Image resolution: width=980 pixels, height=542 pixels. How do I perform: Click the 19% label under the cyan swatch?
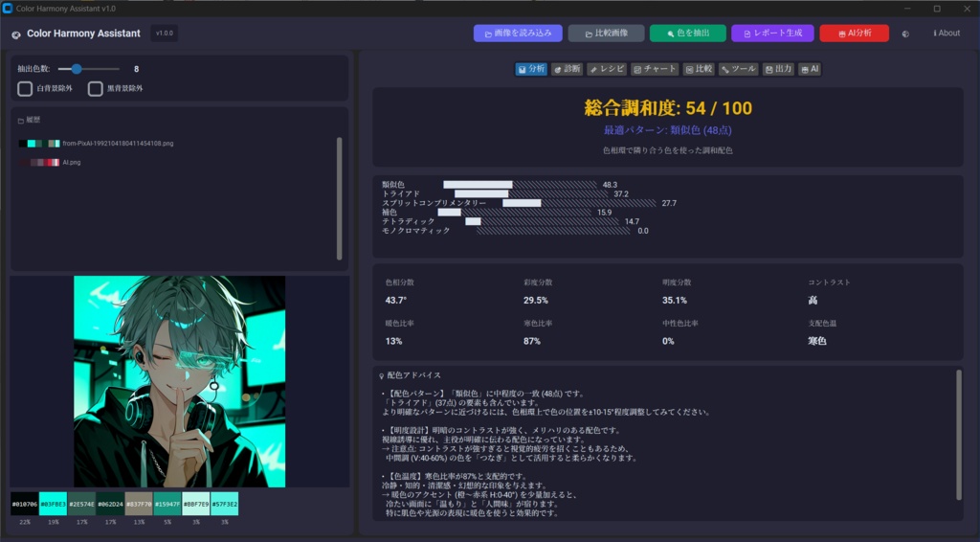54,522
